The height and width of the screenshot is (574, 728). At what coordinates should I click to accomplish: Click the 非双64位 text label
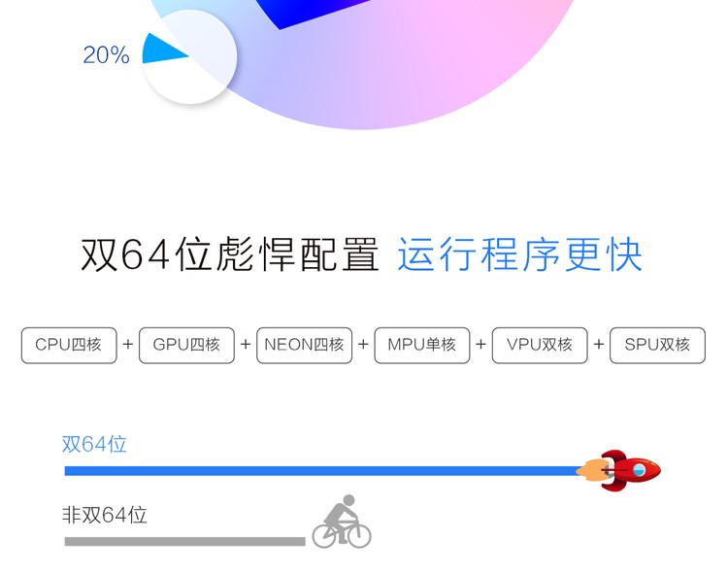tap(105, 515)
